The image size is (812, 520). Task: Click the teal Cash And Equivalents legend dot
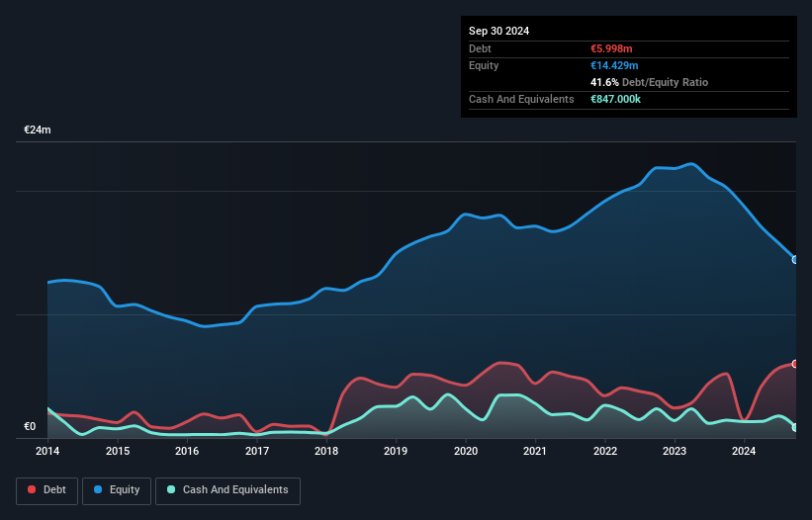coord(171,489)
